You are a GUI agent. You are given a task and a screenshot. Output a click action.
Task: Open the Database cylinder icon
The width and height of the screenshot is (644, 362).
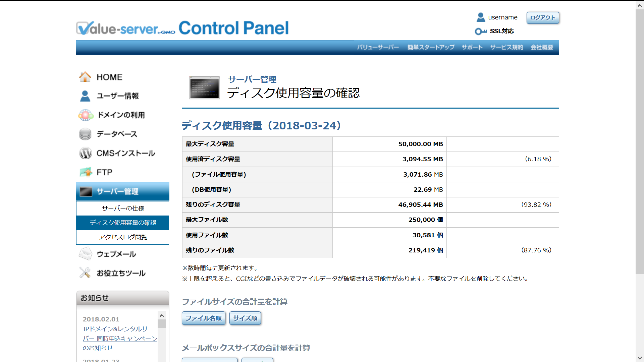click(x=85, y=134)
